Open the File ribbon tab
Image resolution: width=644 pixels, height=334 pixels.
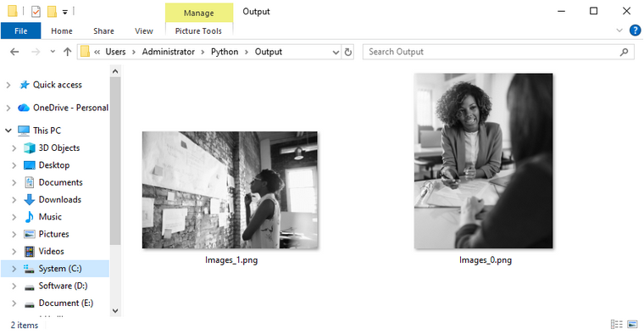(20, 31)
